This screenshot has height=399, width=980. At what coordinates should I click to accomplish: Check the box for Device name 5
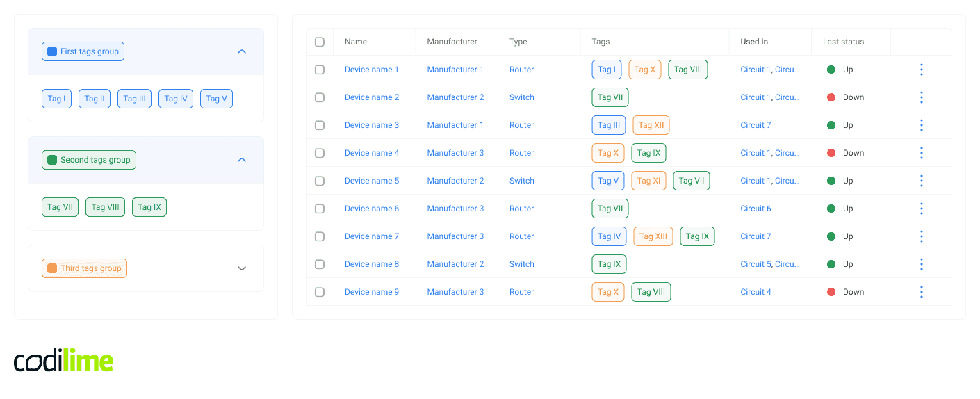320,181
